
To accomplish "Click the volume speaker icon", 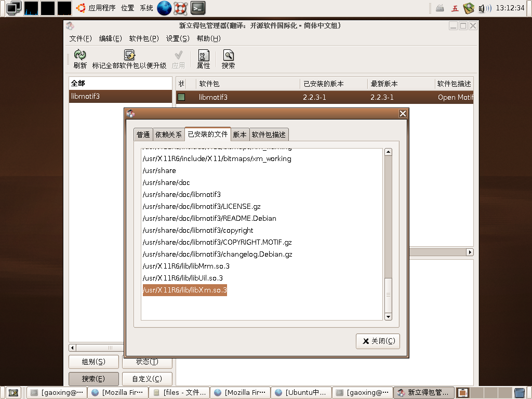I will point(485,8).
